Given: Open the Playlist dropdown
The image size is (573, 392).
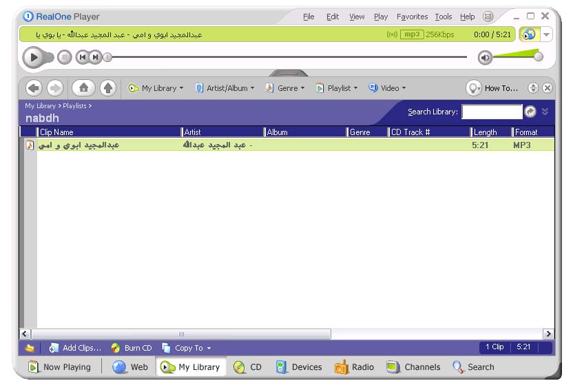Looking at the screenshot, I should click(x=337, y=88).
